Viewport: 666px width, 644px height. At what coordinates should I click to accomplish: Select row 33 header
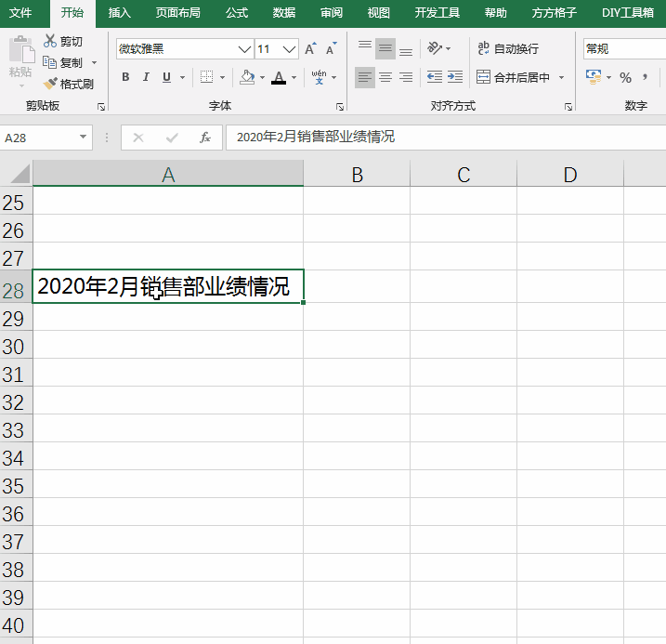(x=16, y=427)
